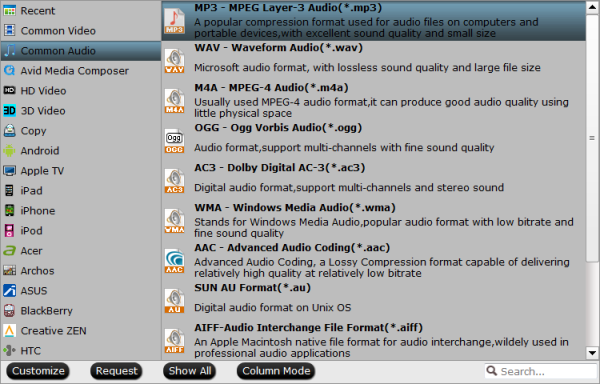Screen dimensions: 600x384
Task: Click the WMA format icon
Action: [174, 221]
